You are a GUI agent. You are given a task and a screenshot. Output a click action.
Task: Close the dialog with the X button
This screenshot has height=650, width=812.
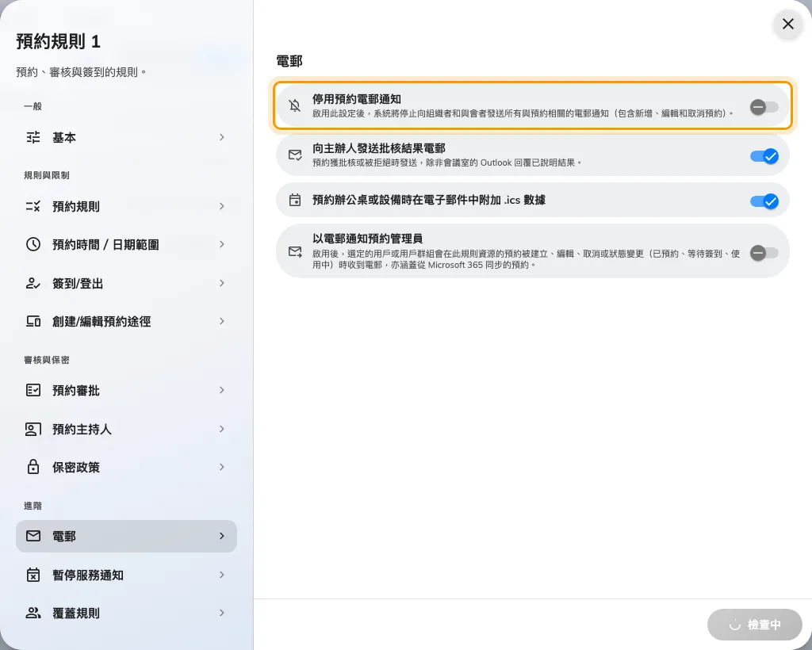pyautogui.click(x=787, y=24)
